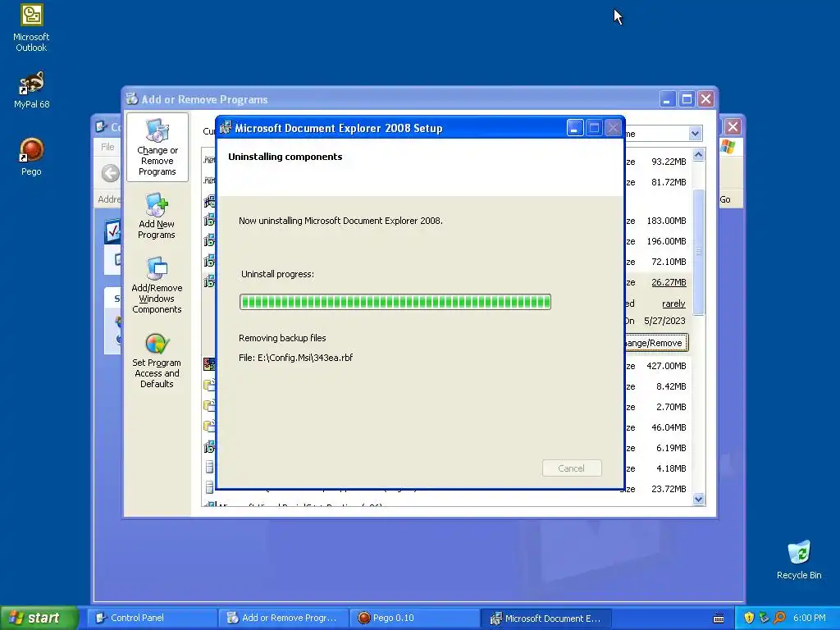840x630 pixels.
Task: Click the 427.00MB size entry
Action: [x=666, y=366]
